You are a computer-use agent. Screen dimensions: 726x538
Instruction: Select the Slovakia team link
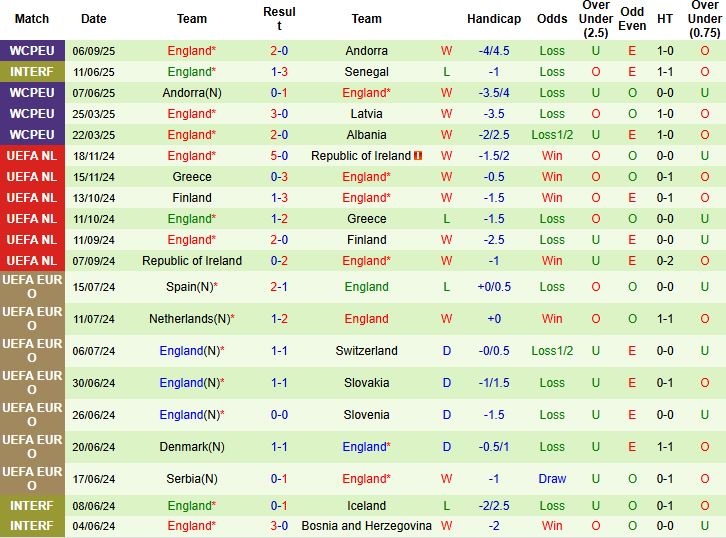point(366,383)
